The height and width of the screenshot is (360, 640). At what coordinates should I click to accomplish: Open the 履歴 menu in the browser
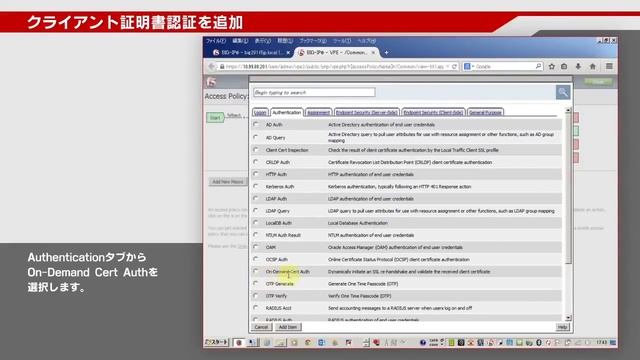(285, 41)
